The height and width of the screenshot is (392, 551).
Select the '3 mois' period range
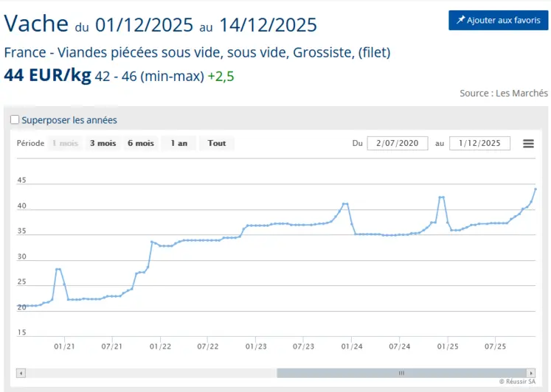[x=103, y=143]
